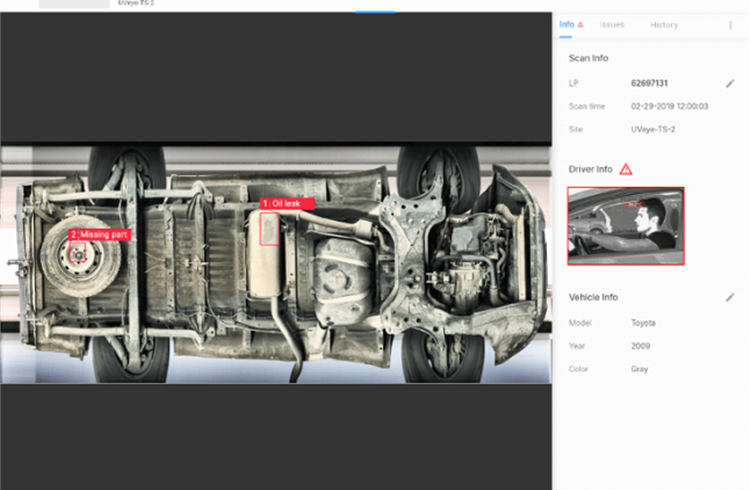Image resolution: width=750 pixels, height=490 pixels.
Task: Click the LP value 62697131
Action: click(x=649, y=83)
